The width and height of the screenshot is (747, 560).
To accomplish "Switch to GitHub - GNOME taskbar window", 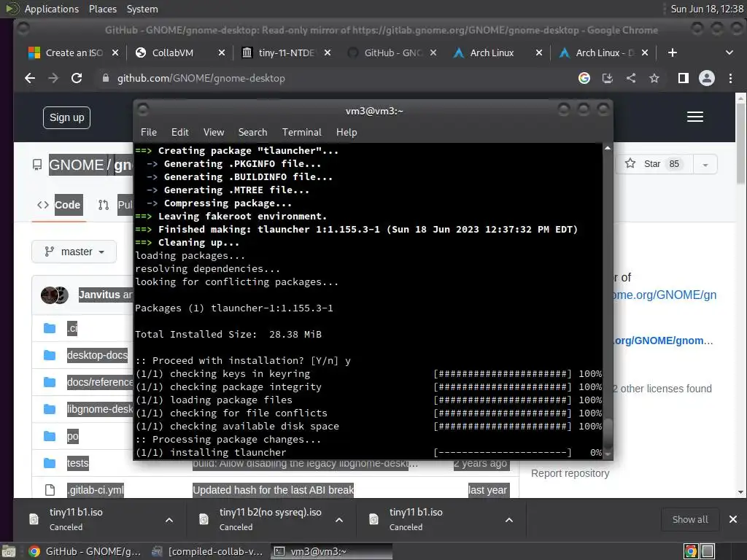I will [x=85, y=551].
